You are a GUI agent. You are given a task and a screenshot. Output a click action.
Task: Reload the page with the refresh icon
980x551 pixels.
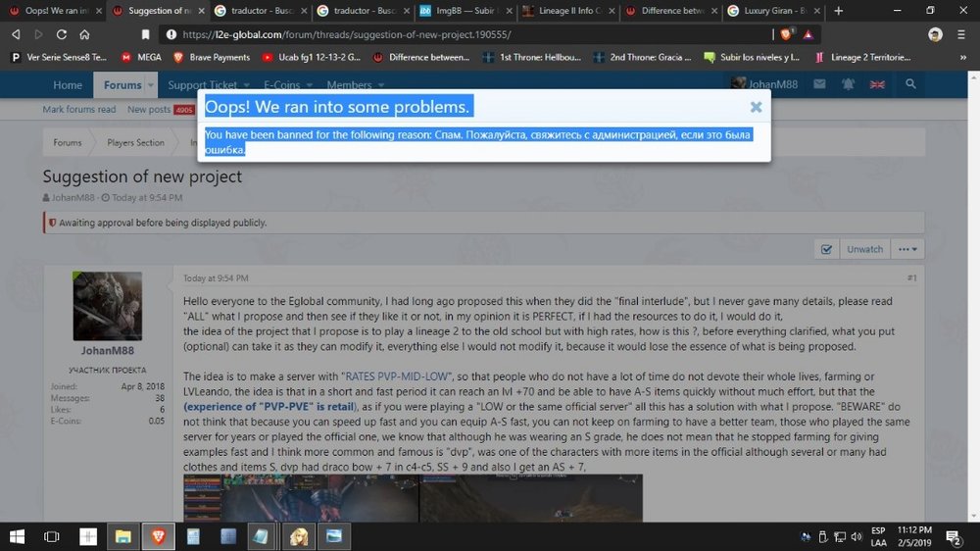click(x=60, y=34)
